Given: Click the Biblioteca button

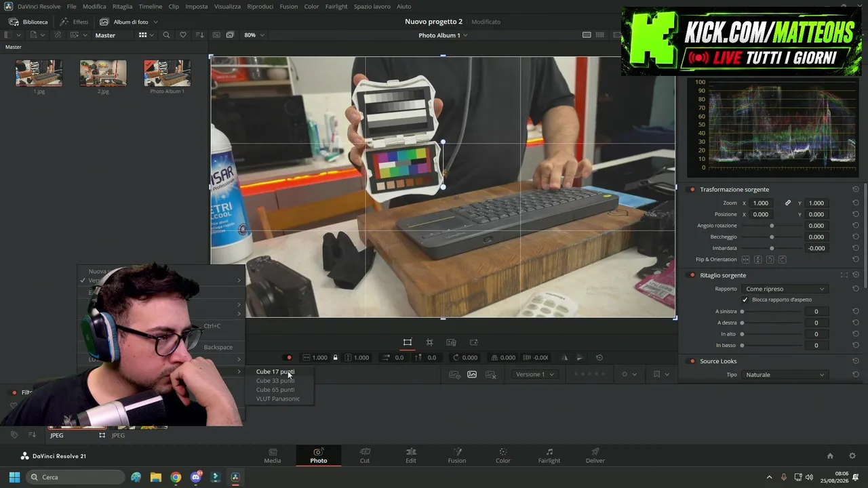Looking at the screenshot, I should click(28, 22).
